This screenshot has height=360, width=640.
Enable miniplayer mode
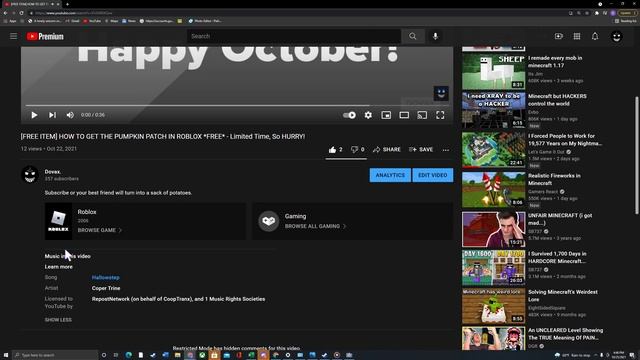click(x=386, y=115)
